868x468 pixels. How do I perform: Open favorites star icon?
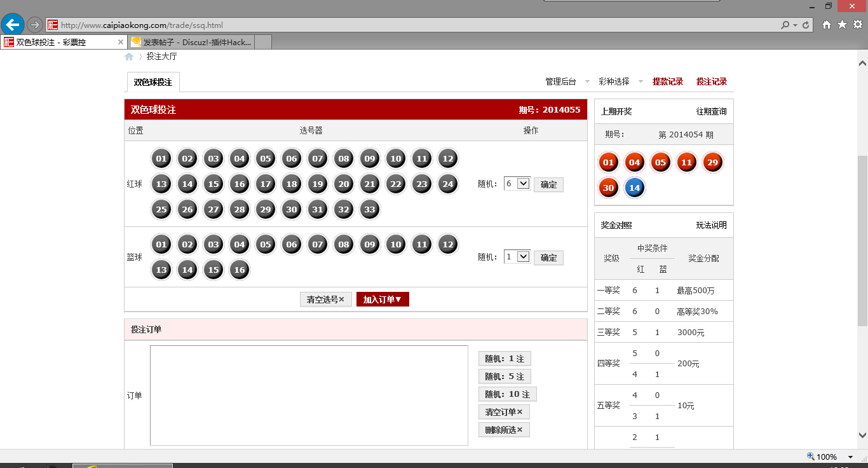(842, 25)
